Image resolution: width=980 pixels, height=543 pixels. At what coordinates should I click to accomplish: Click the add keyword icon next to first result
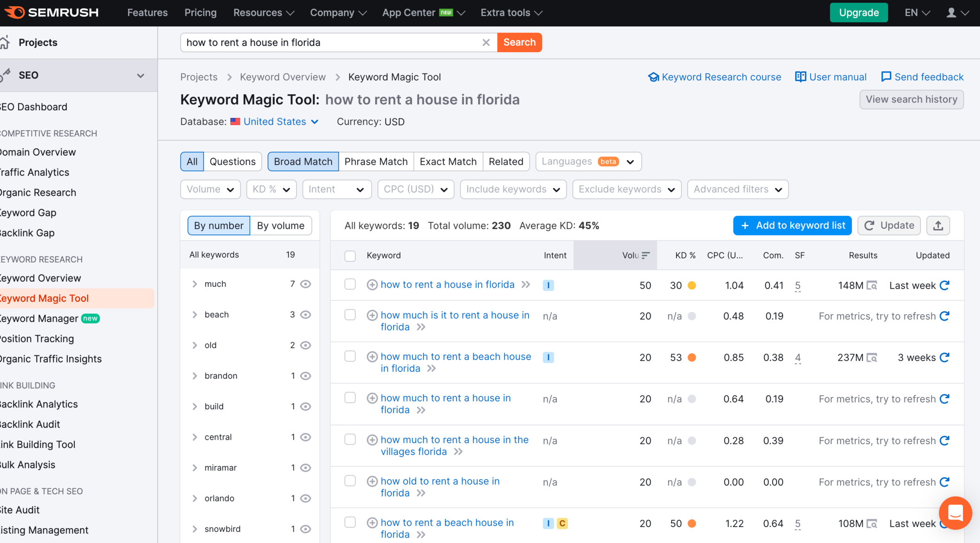pos(372,284)
